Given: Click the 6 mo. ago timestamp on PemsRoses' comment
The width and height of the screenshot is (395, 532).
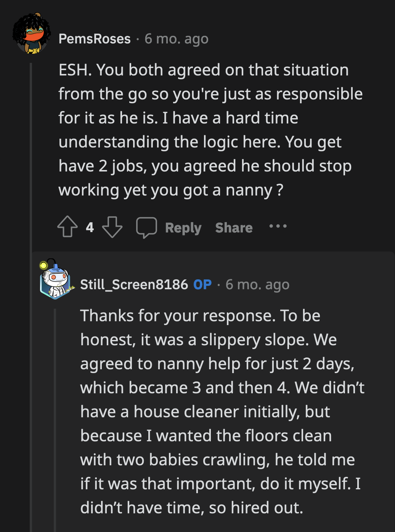Looking at the screenshot, I should [x=176, y=38].
